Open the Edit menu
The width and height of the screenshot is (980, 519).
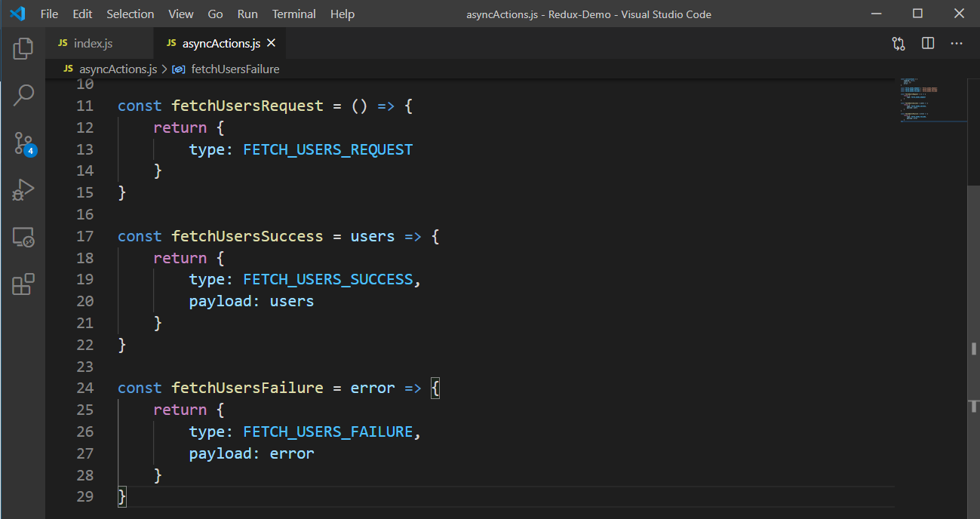pos(82,14)
